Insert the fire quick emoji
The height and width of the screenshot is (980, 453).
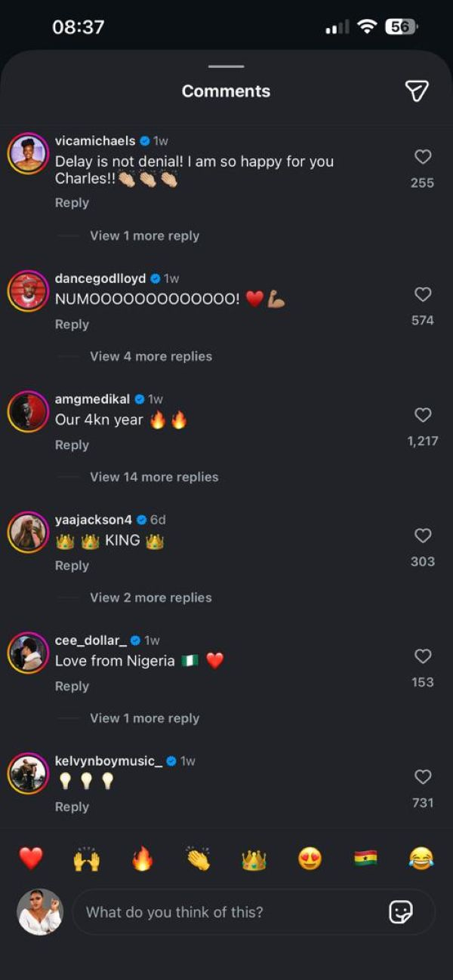[142, 859]
